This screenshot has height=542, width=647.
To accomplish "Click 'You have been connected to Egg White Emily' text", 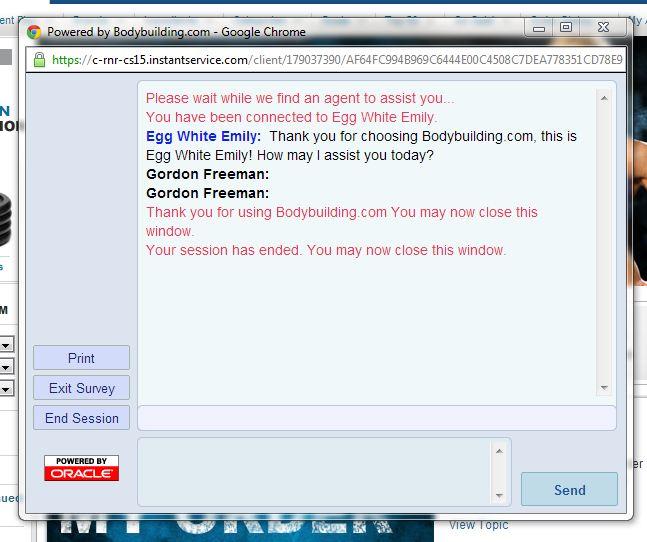I will pyautogui.click(x=291, y=117).
